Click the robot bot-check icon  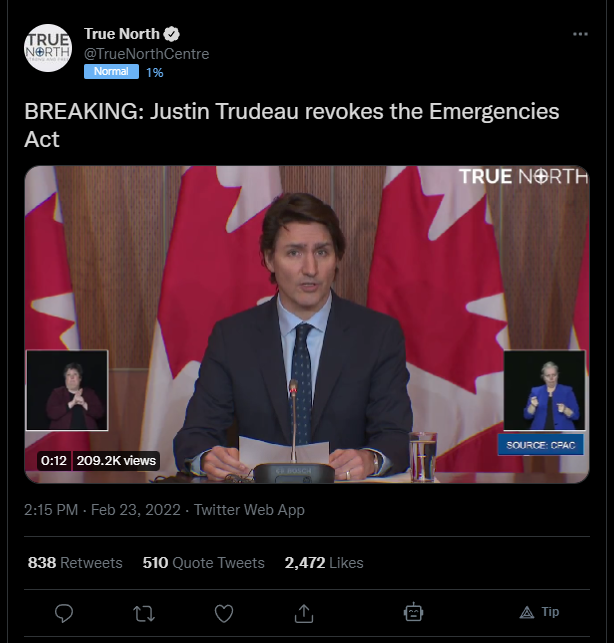pos(413,613)
